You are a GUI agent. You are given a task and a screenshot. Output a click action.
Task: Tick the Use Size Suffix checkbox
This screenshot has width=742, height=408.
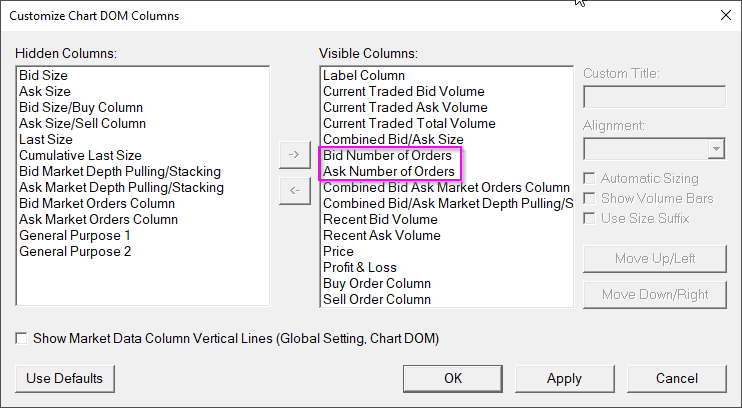[590, 218]
